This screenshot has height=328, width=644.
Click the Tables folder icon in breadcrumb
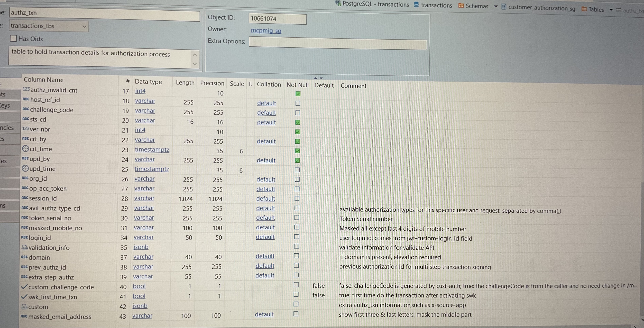584,9
